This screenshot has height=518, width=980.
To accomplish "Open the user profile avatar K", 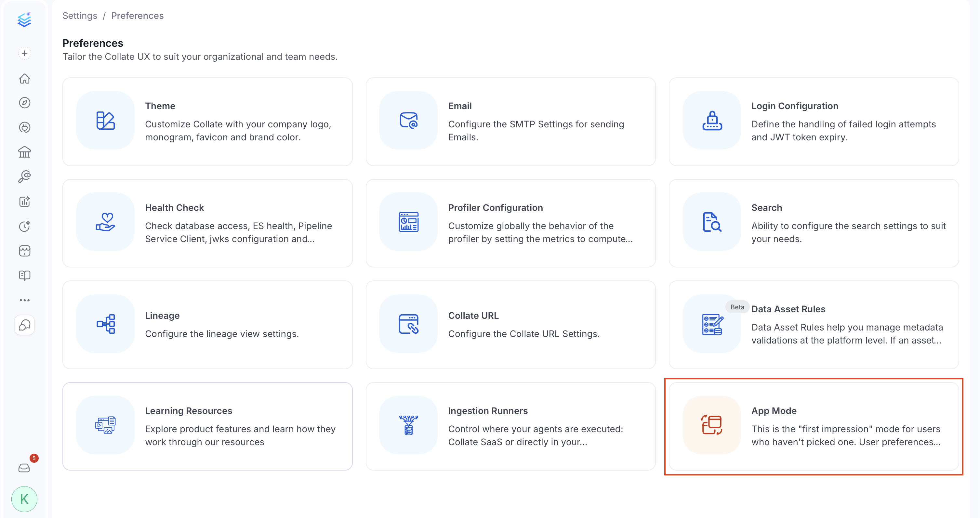I will (24, 499).
